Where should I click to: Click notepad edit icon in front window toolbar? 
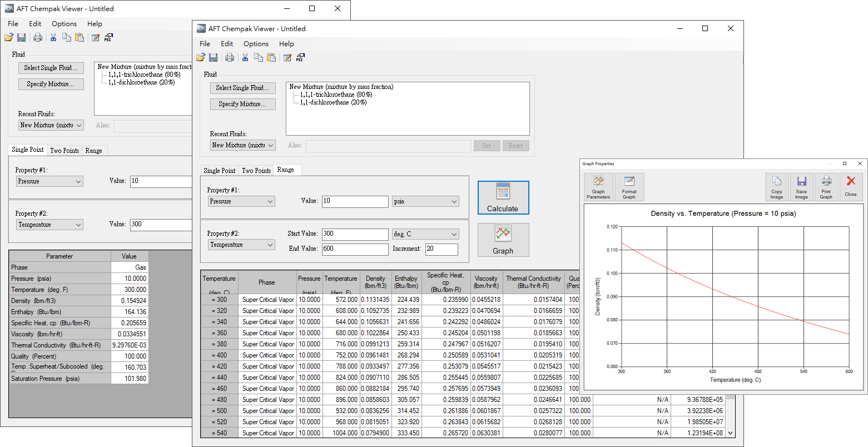[287, 58]
